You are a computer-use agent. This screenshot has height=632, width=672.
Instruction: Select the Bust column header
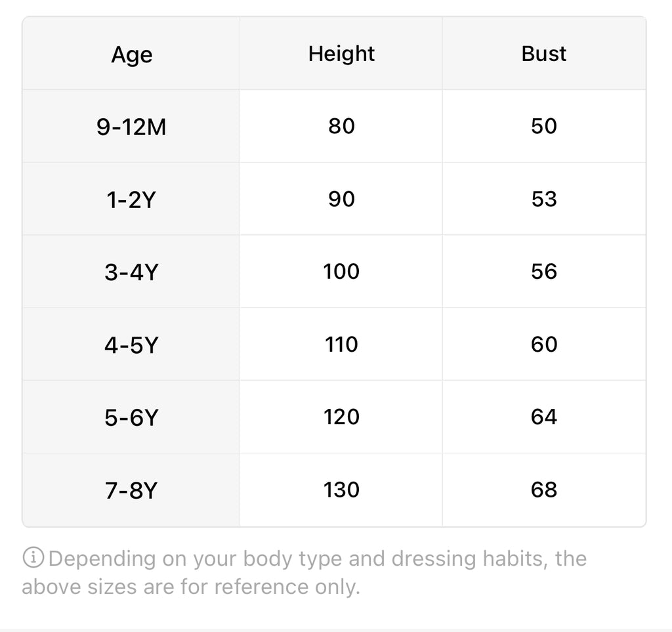[x=543, y=54]
